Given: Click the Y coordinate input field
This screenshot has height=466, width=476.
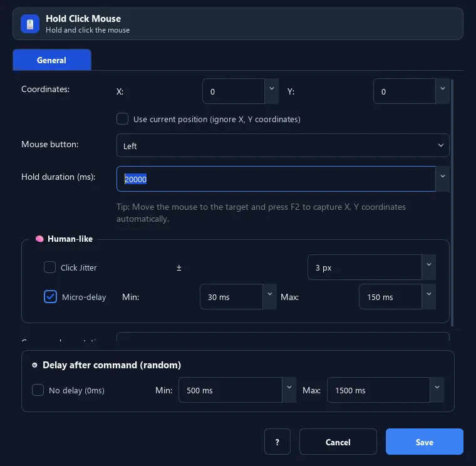Looking at the screenshot, I should [x=405, y=91].
